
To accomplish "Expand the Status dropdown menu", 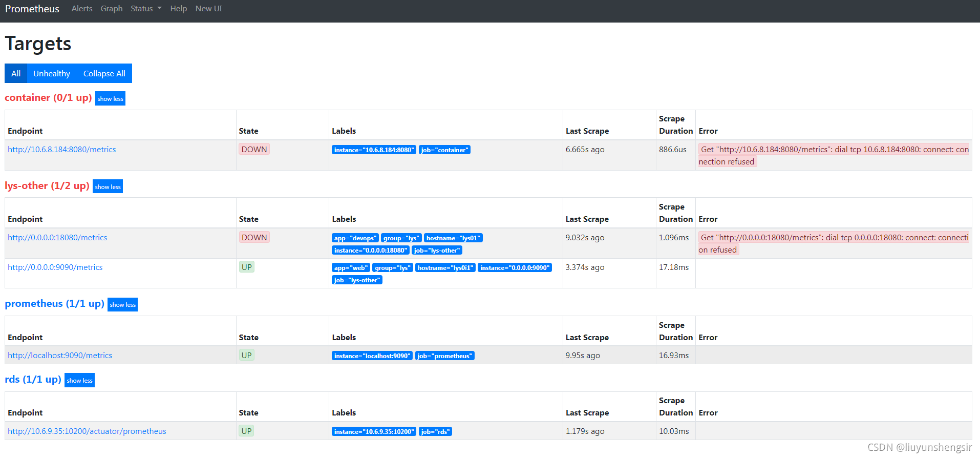I will pos(146,9).
